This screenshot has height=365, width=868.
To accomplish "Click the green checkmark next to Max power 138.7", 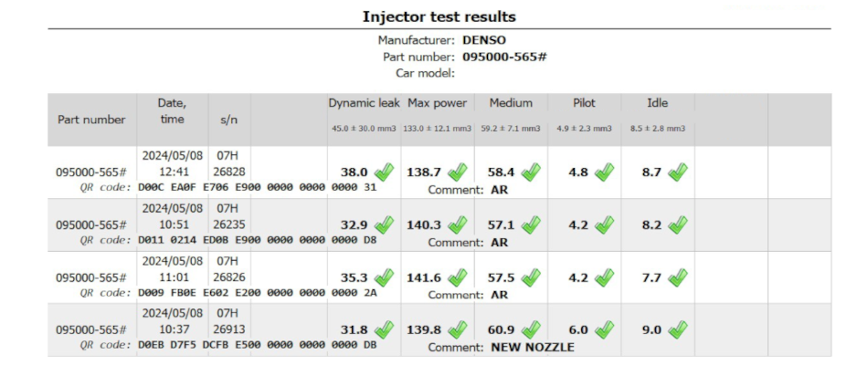I will coord(458,172).
